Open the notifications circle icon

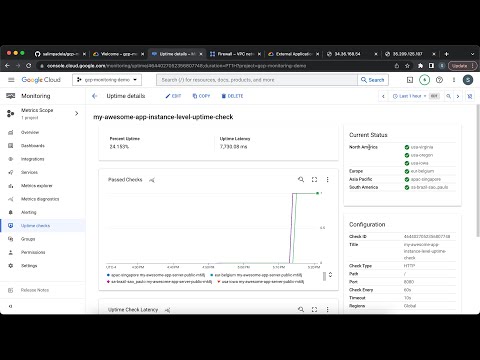coord(424,80)
